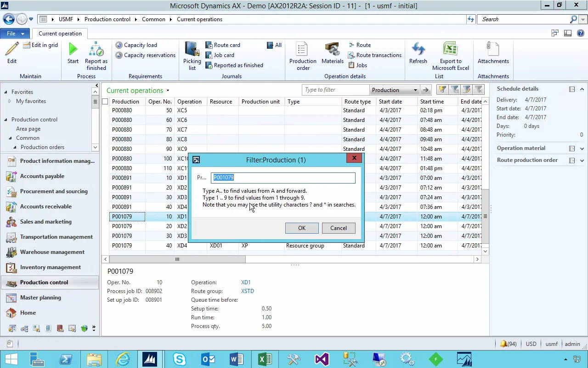The width and height of the screenshot is (588, 368).
Task: Start the operation with the green Start icon
Action: (73, 53)
